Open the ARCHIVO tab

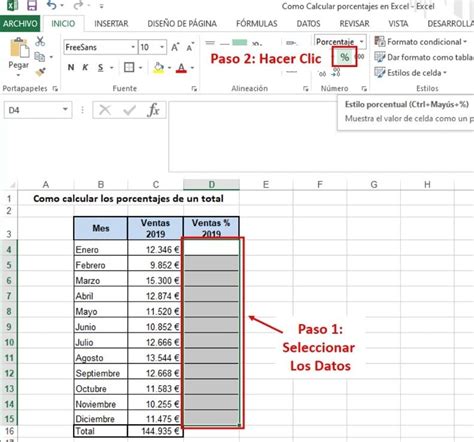click(20, 24)
